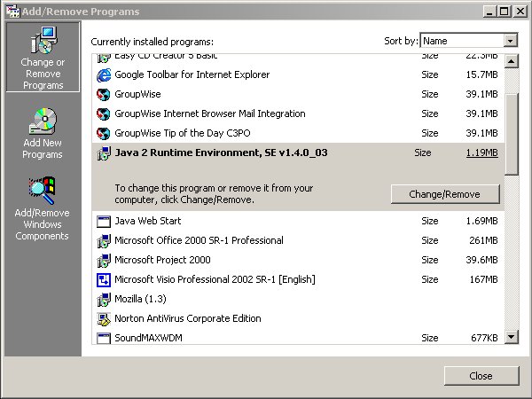Click the 167MB size value
Image resolution: width=532 pixels, height=399 pixels.
(x=483, y=279)
